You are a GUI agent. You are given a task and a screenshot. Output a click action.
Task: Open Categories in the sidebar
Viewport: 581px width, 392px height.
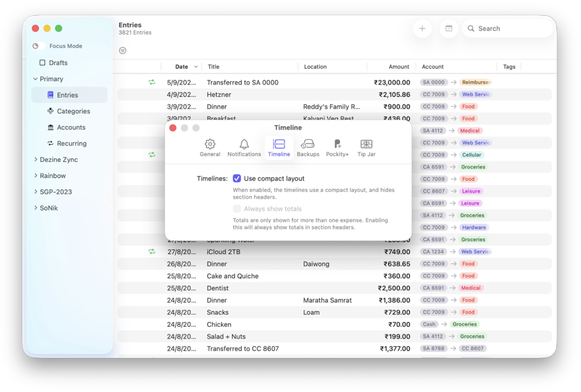pyautogui.click(x=69, y=111)
